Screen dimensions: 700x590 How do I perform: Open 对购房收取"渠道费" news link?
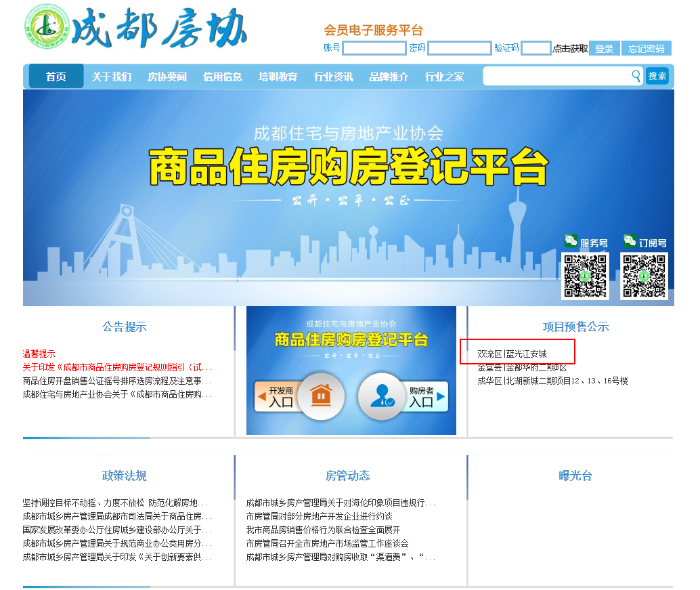tap(341, 557)
